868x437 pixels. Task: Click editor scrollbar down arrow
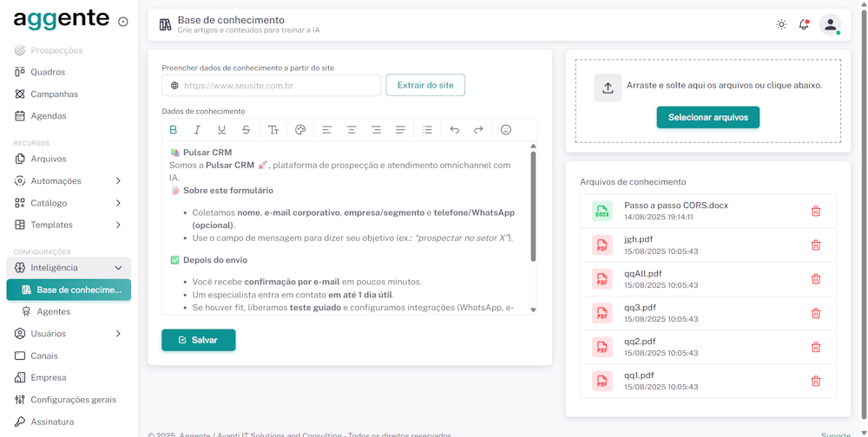point(533,310)
